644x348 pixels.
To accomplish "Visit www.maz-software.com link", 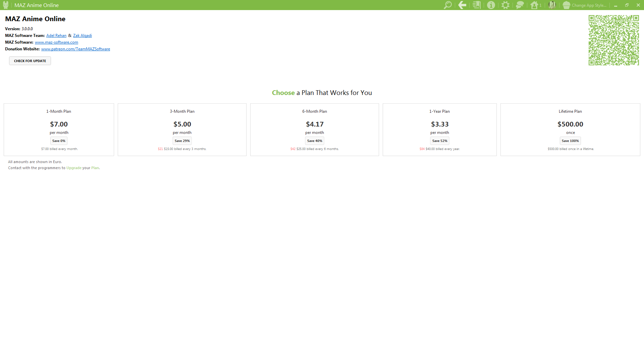I will [x=56, y=42].
